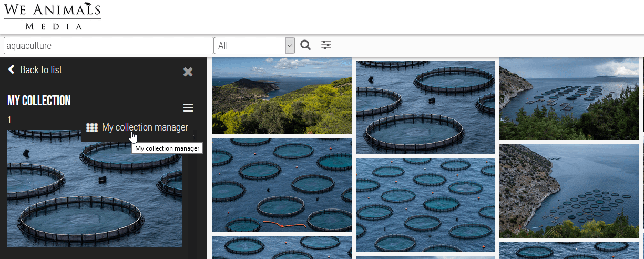Viewport: 644px width, 259px height.
Task: Click the collection item count number 1
Action: tap(9, 120)
